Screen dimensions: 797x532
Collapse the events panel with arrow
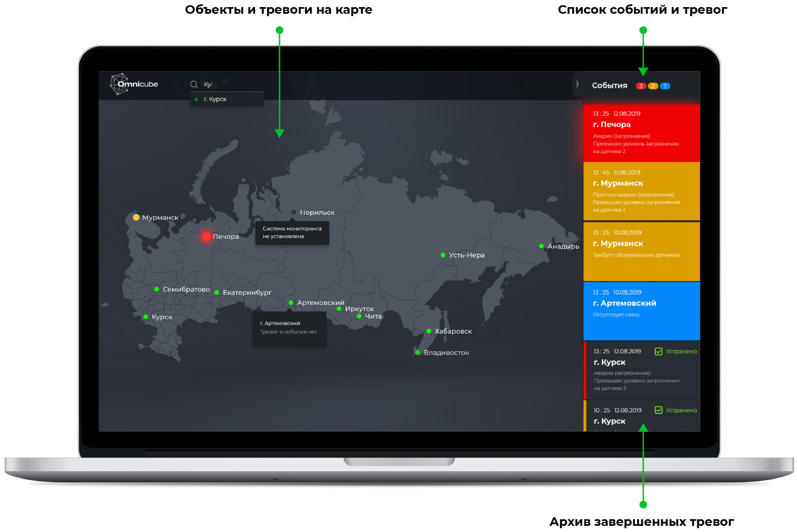(577, 84)
